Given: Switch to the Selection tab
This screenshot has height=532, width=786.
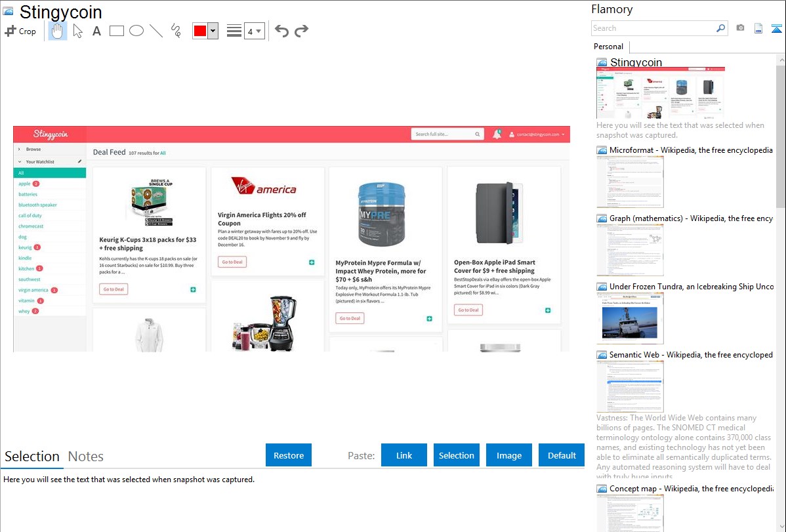Looking at the screenshot, I should [32, 457].
